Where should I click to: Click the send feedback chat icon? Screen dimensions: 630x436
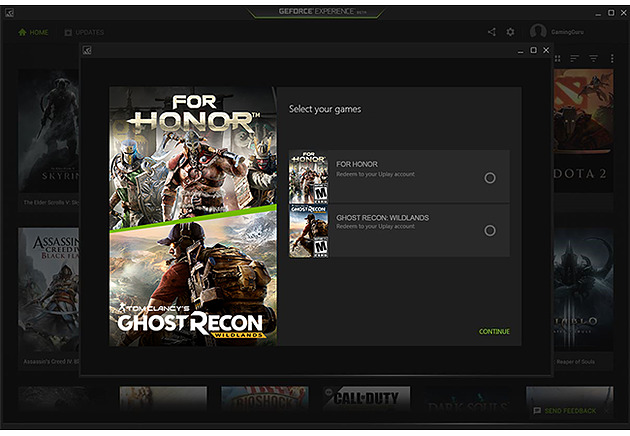coord(537,411)
